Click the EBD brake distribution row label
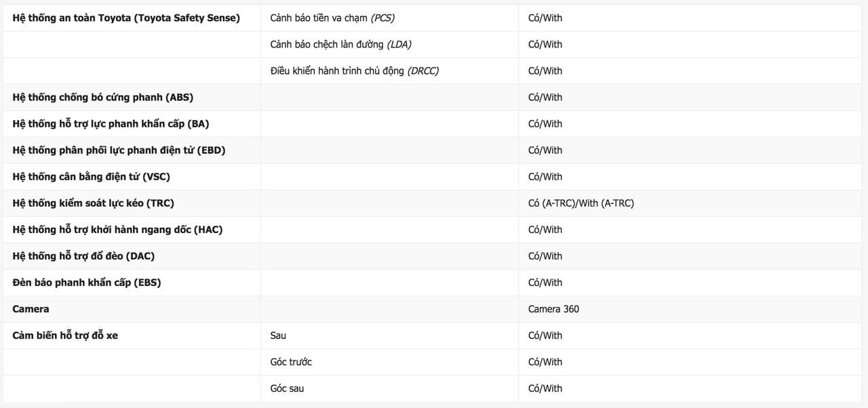The height and width of the screenshot is (408, 868). (x=119, y=150)
